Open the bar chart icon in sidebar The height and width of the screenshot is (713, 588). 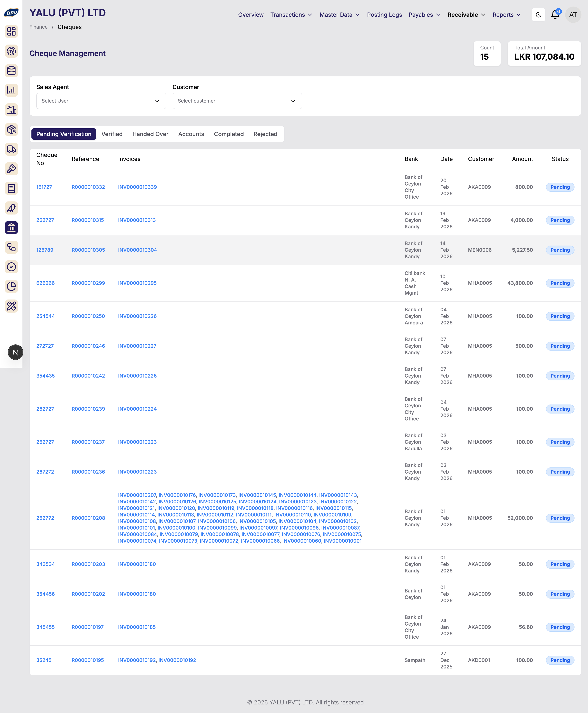point(11,91)
